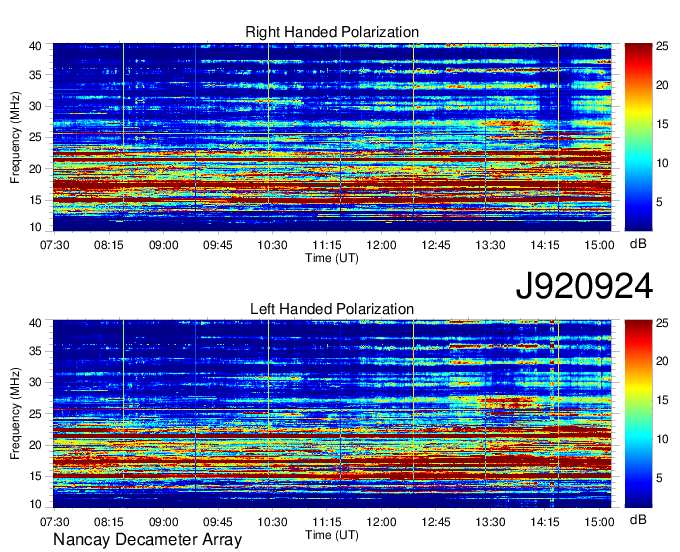This screenshot has height=552, width=680.
Task: Select the left-handed polarization spectrogram
Action: click(332, 414)
